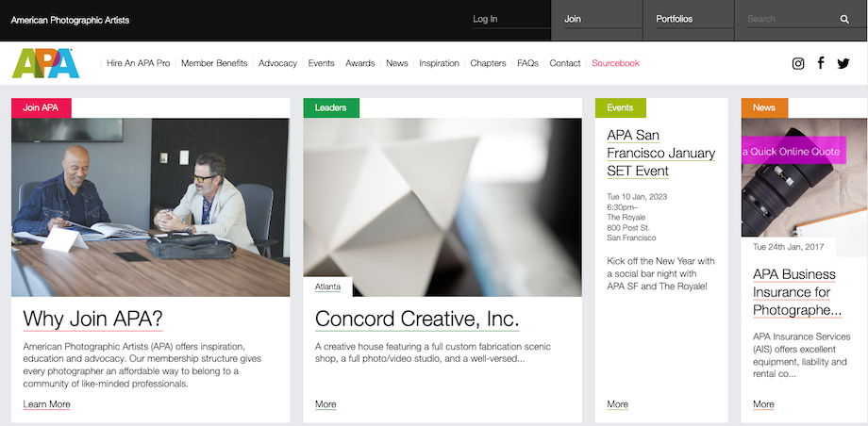
Task: Select Events in the navigation bar
Action: 321,63
